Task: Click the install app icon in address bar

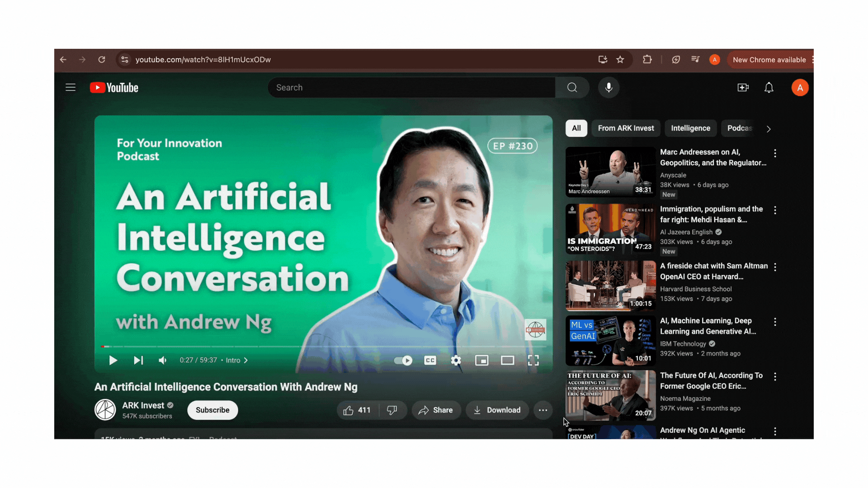Action: click(603, 60)
